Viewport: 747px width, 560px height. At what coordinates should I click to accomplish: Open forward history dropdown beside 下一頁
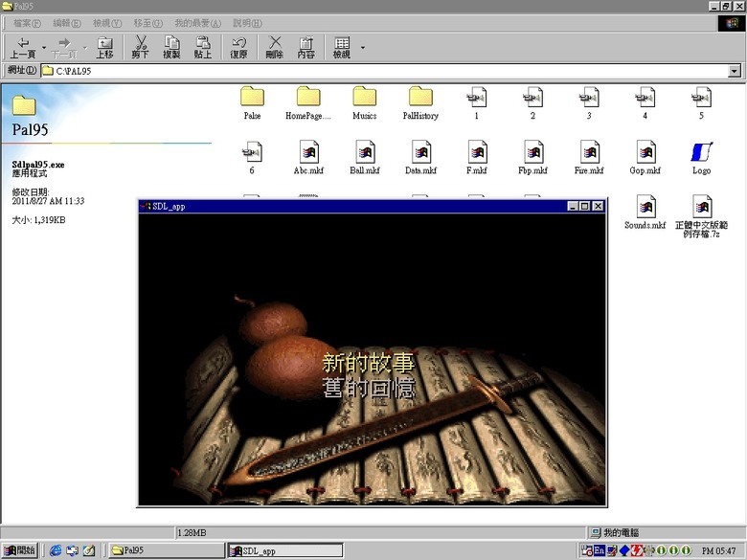coord(85,48)
